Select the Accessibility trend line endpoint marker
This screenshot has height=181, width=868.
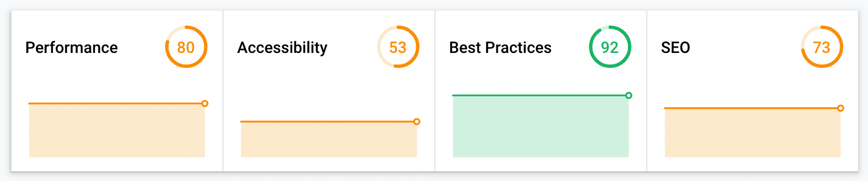pyautogui.click(x=417, y=122)
